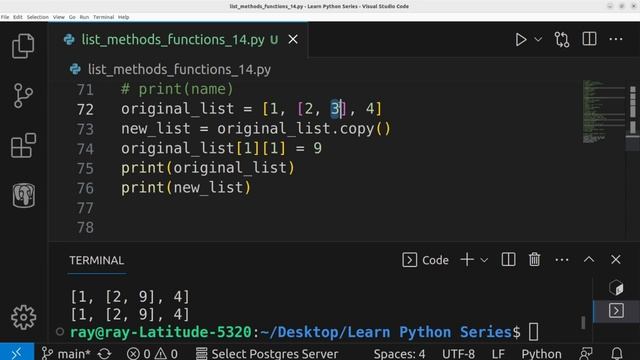Click the main* branch in status bar

(x=66, y=353)
